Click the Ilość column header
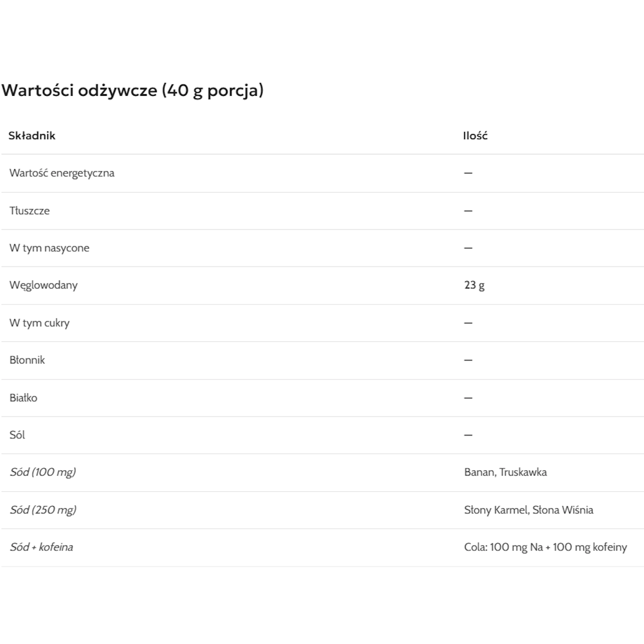Viewport: 644px width, 644px height. 475,136
